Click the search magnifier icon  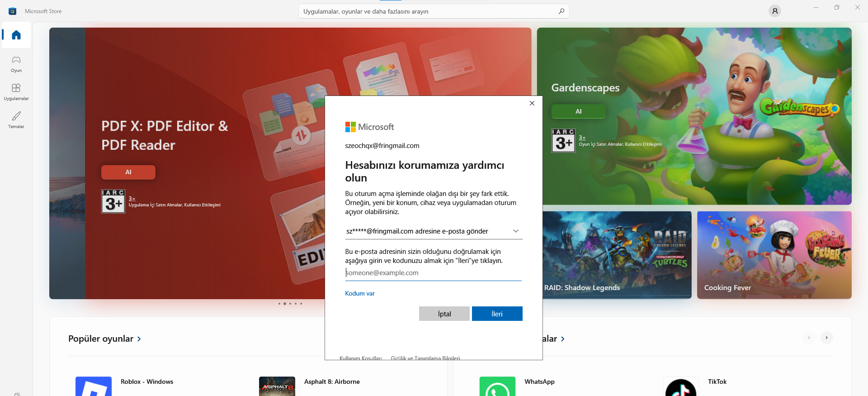(x=561, y=11)
